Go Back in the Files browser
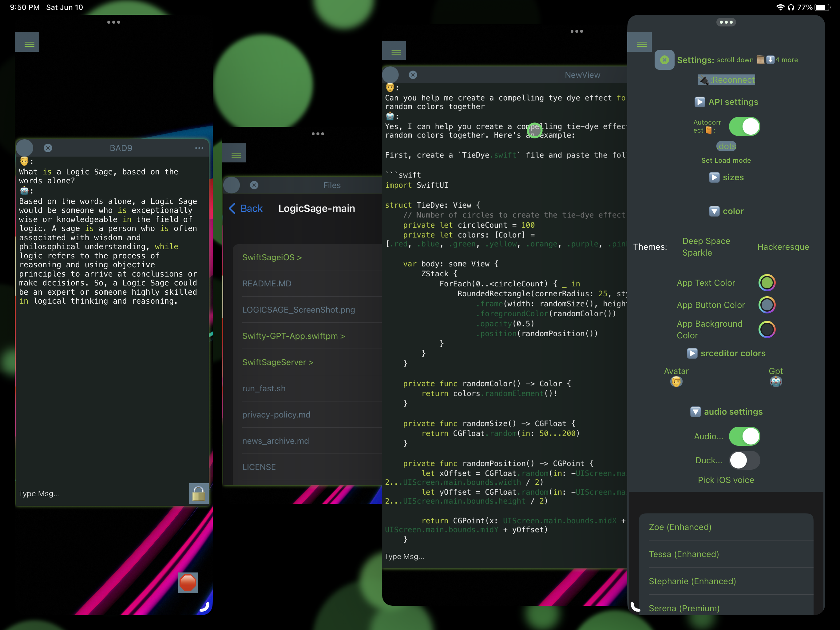This screenshot has height=630, width=840. (x=246, y=208)
